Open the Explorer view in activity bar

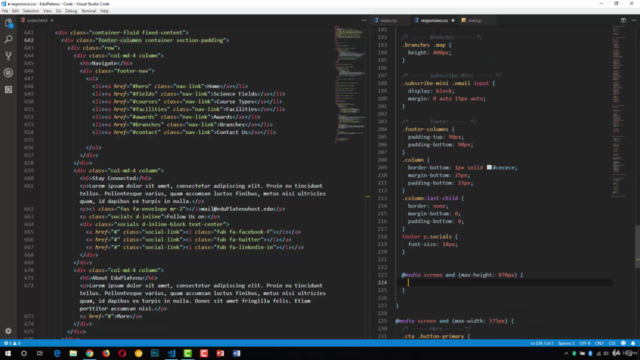[8, 23]
